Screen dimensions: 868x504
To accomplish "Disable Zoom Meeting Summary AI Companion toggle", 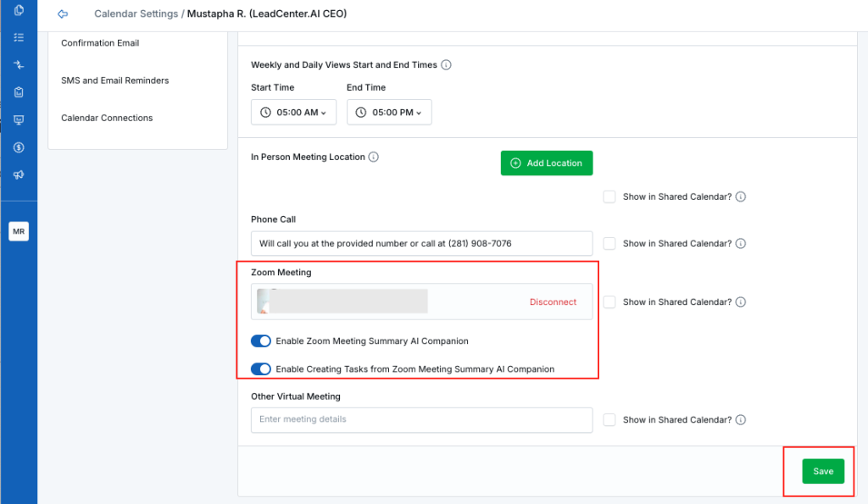I will pyautogui.click(x=261, y=341).
